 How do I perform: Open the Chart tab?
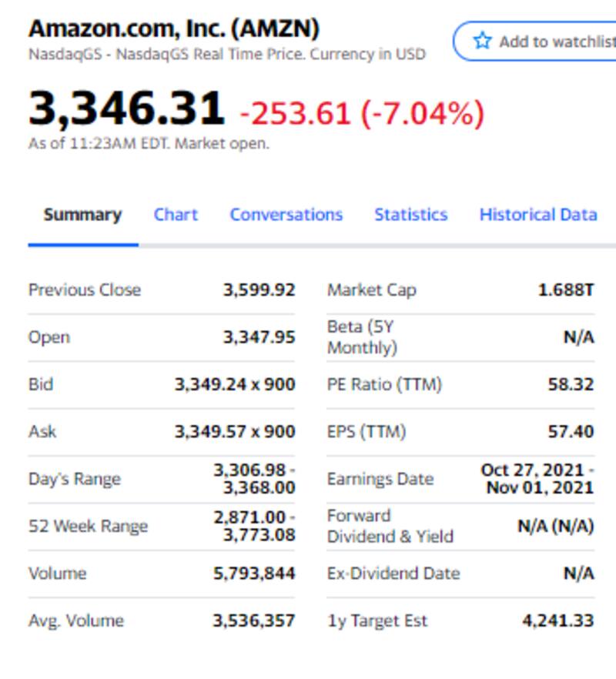176,215
